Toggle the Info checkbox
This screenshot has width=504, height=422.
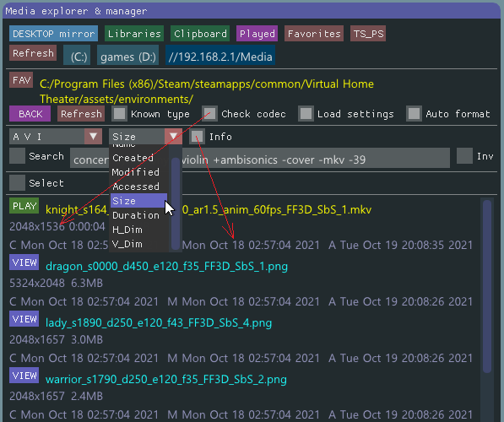(x=197, y=137)
